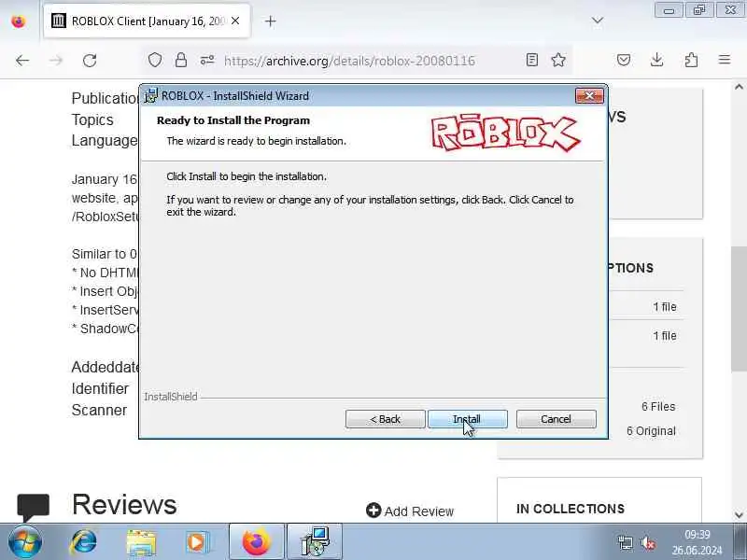Click the second 1 file download entry

(x=665, y=336)
